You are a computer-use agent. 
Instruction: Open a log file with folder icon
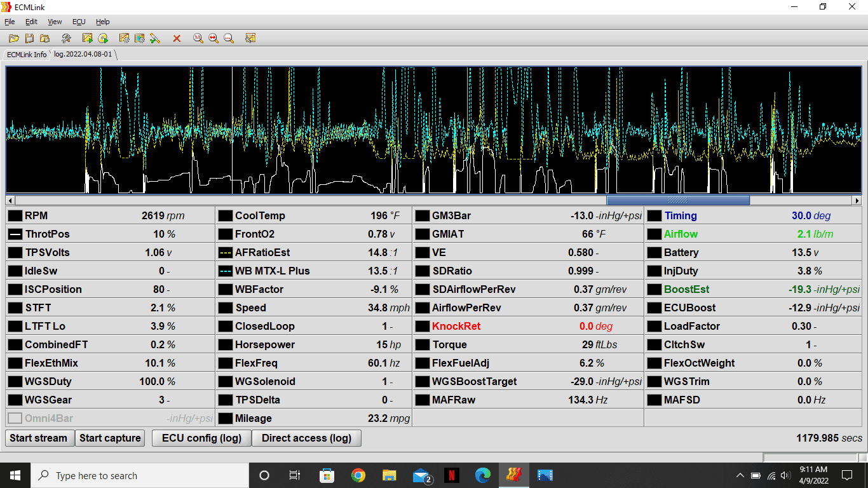[13, 39]
